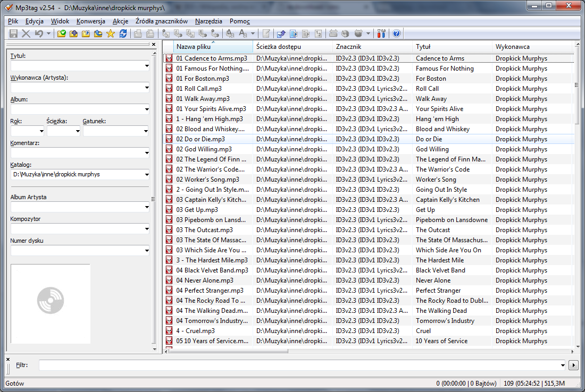Expand the Filtr history dropdown

coord(562,365)
